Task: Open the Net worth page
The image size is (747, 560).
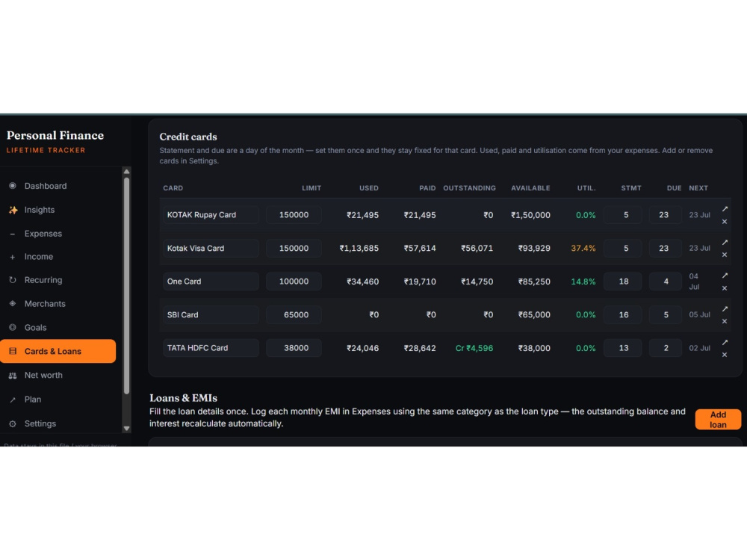Action: [58, 376]
